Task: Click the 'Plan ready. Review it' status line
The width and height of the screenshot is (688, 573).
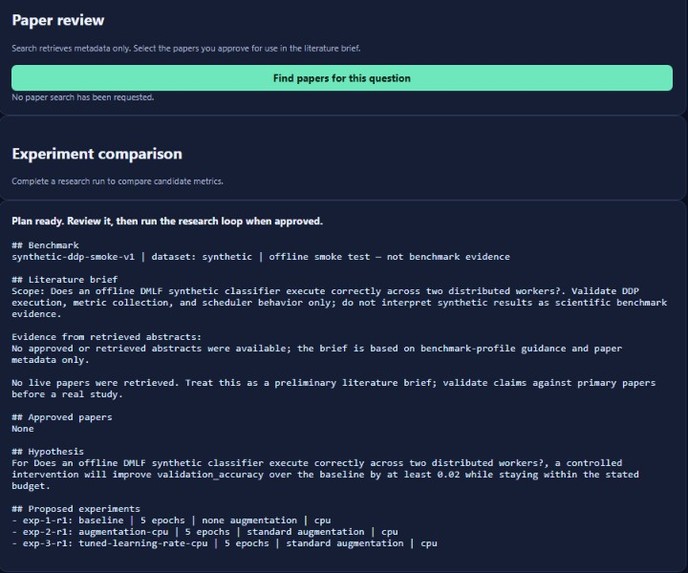Action: click(x=167, y=221)
